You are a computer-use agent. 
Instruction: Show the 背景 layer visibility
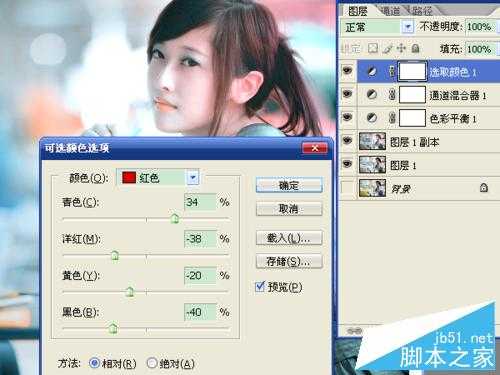[x=347, y=188]
